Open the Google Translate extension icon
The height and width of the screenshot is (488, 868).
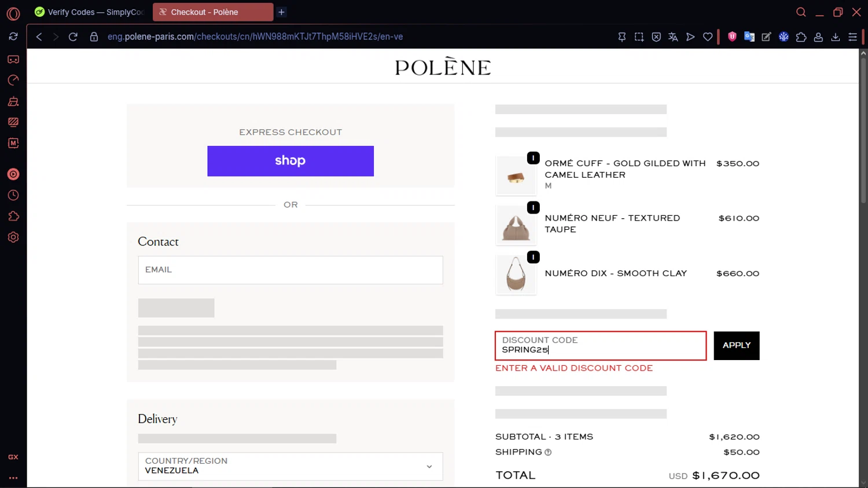(749, 36)
